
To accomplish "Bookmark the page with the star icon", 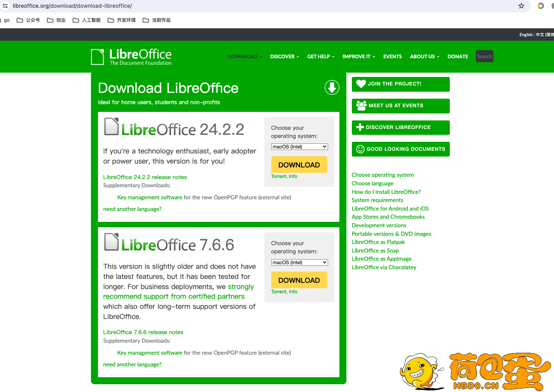I will pyautogui.click(x=521, y=6).
